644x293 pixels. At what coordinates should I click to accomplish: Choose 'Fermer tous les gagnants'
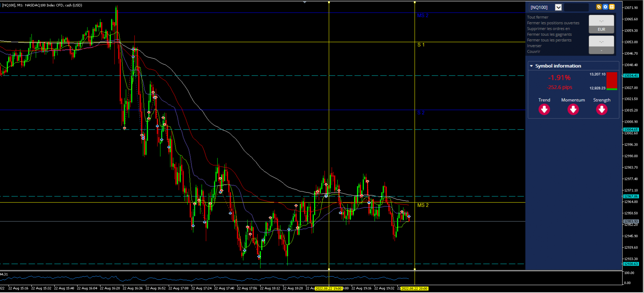coord(549,34)
